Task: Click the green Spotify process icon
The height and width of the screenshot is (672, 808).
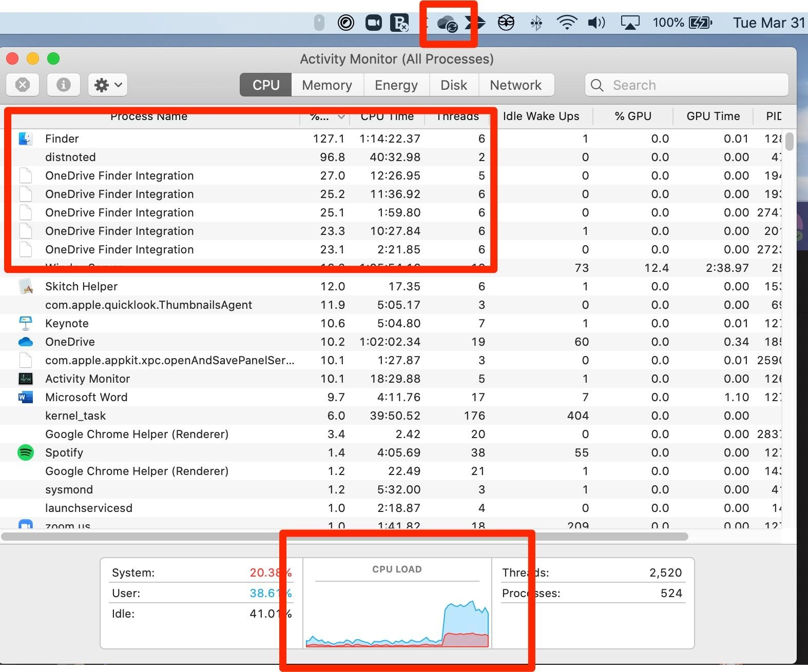Action: [26, 452]
